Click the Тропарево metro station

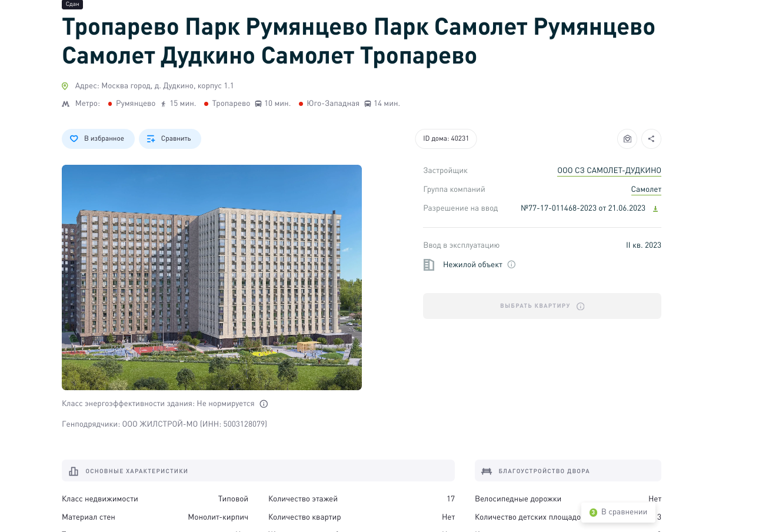pyautogui.click(x=231, y=104)
